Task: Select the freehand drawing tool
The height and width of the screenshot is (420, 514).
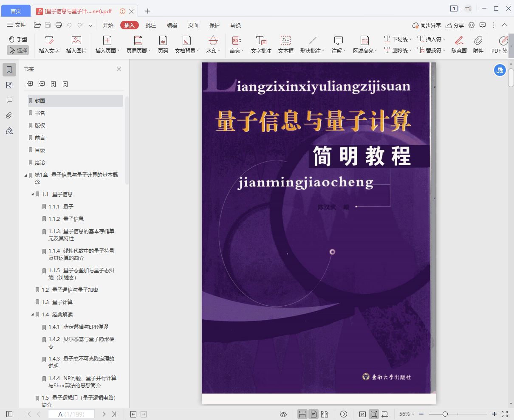Action: (x=459, y=45)
